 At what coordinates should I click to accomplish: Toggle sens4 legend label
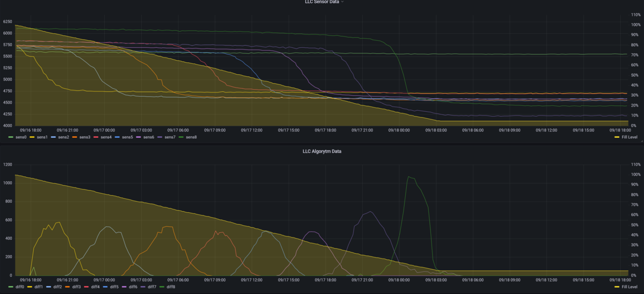[106, 137]
